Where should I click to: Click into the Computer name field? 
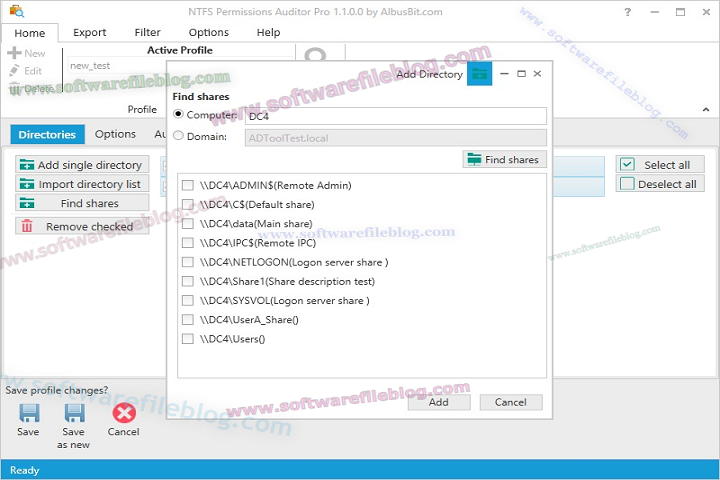pos(395,116)
